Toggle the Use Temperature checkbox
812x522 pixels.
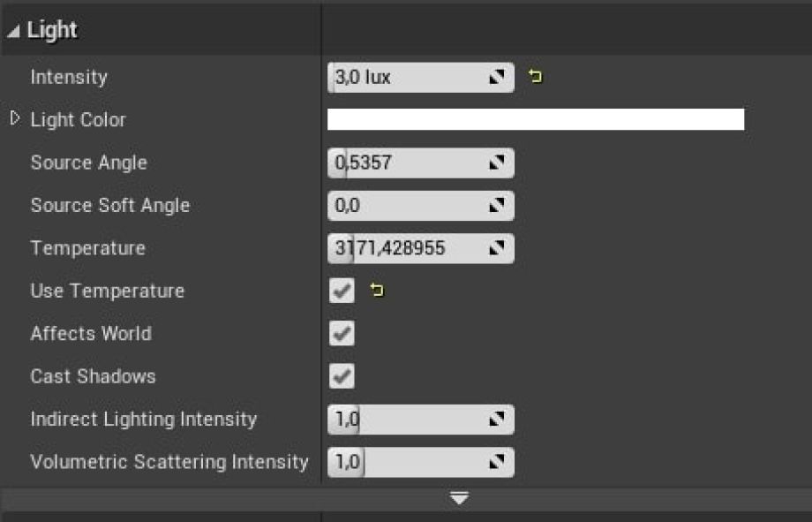[342, 291]
